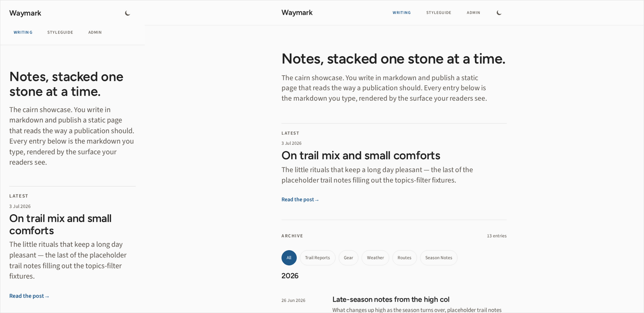The height and width of the screenshot is (313, 644).
Task: Follow 'Read the post' link in wide view
Action: coord(300,200)
